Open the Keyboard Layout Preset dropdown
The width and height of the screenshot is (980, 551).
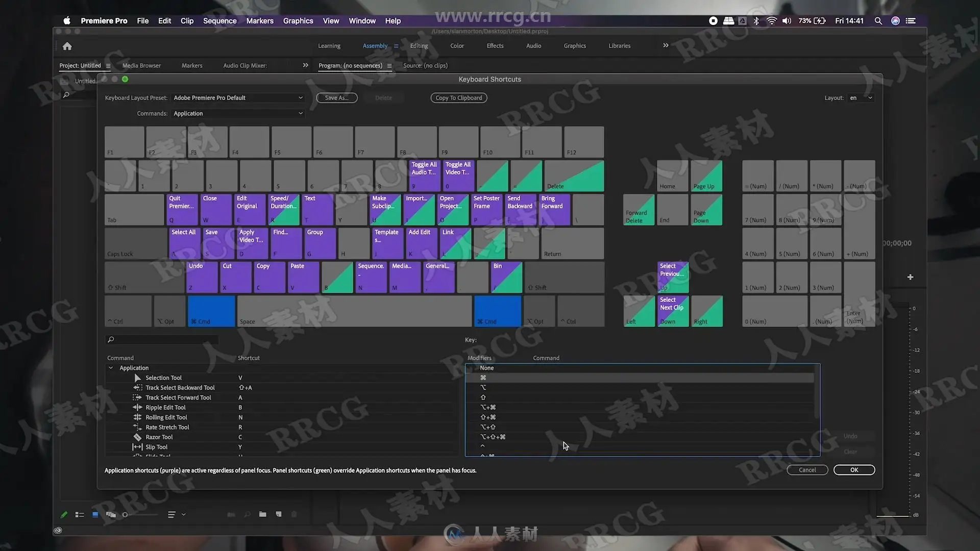click(x=238, y=98)
